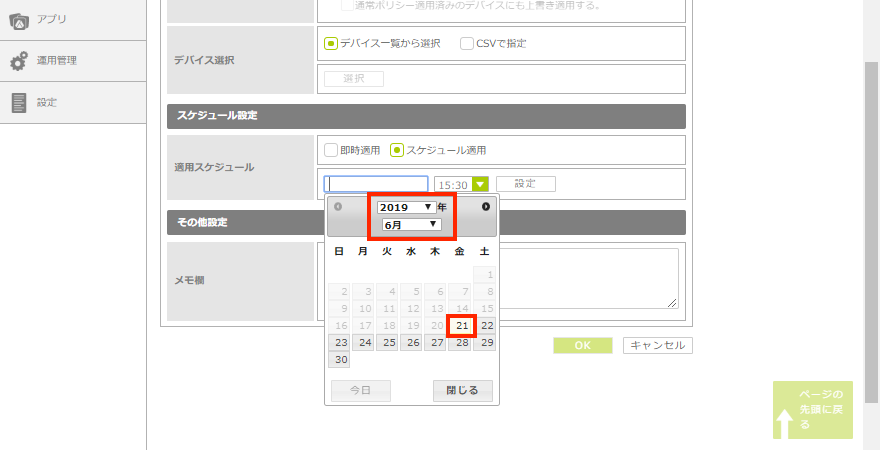The image size is (880, 450).
Task: Open the 2019 year dropdown
Action: point(406,207)
